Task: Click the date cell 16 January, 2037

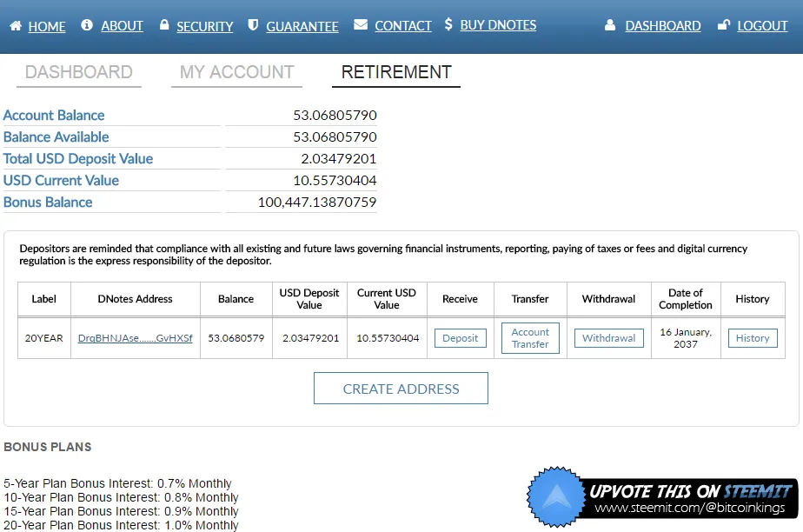Action: [686, 338]
